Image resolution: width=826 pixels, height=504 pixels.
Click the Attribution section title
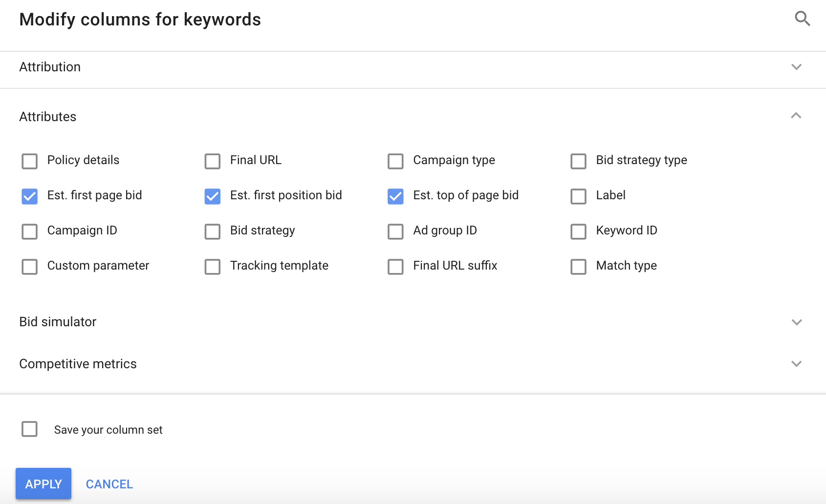click(x=50, y=67)
